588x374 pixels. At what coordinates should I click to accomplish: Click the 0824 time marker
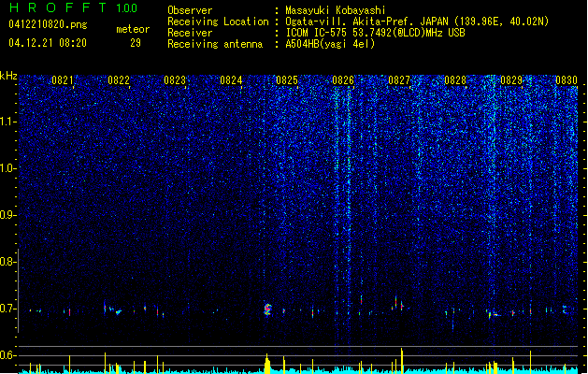231,80
